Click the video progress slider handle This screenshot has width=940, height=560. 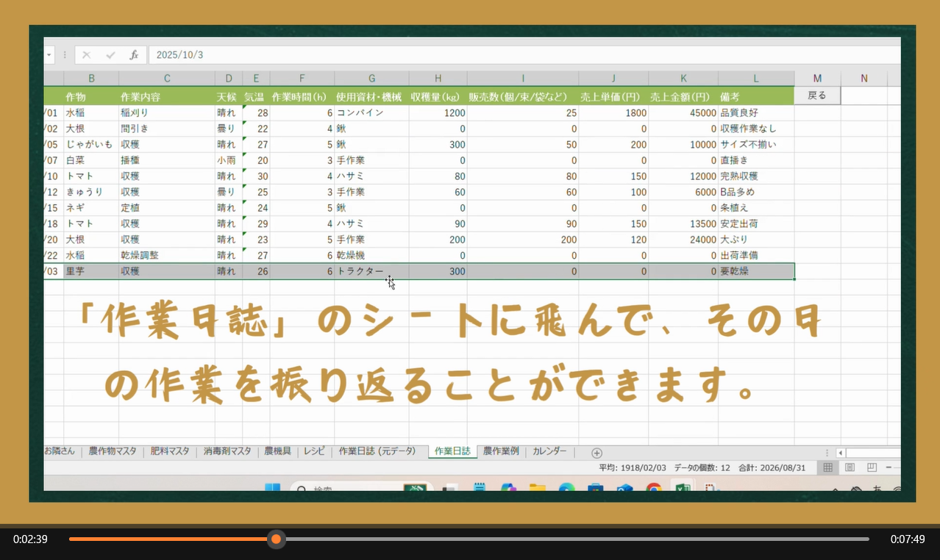click(276, 539)
